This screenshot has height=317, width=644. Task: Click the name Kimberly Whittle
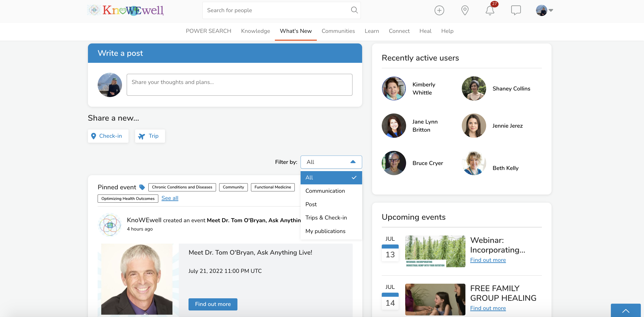424,88
